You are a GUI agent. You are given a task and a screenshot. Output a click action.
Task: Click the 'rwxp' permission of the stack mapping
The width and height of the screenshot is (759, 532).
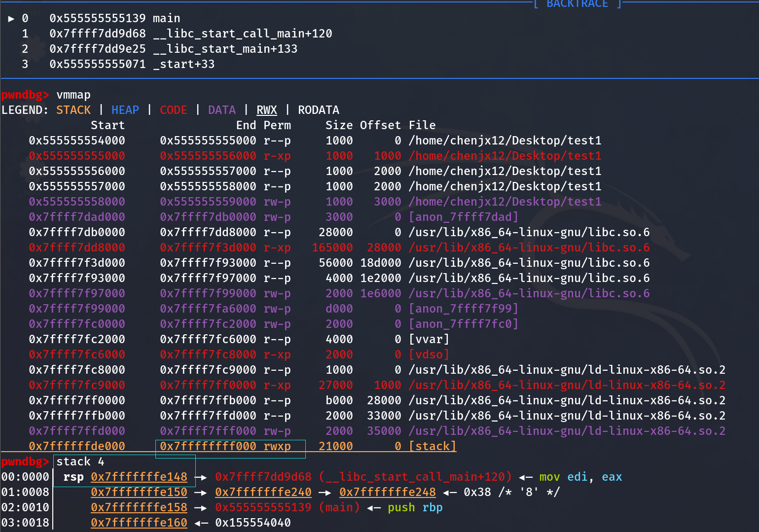tap(277, 446)
